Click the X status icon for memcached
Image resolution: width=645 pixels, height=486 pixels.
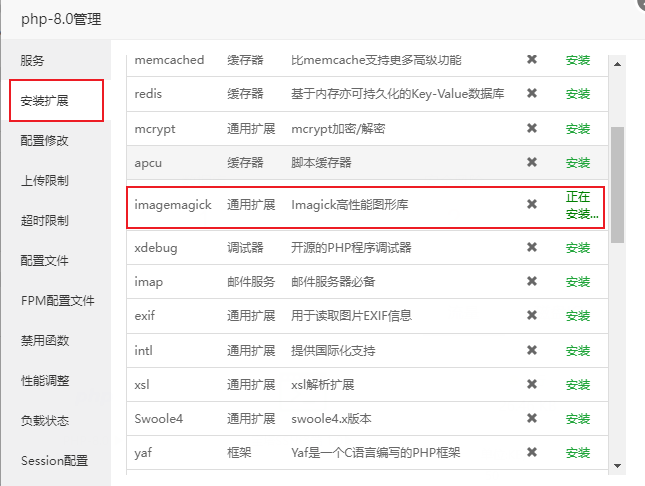click(532, 60)
